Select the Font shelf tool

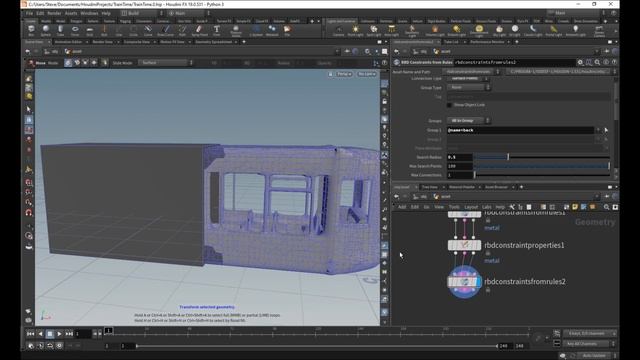tap(216, 30)
